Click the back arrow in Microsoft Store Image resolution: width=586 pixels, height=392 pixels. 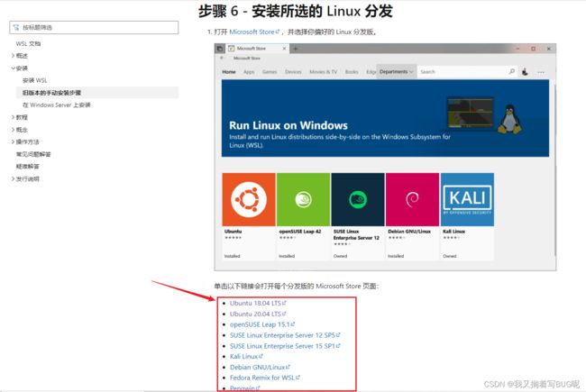tap(222, 58)
